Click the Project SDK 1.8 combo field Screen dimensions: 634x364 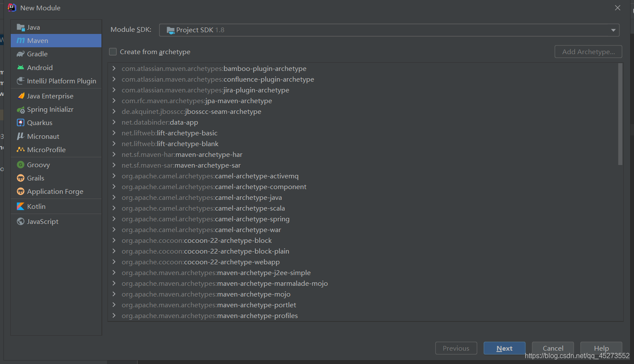[389, 30]
